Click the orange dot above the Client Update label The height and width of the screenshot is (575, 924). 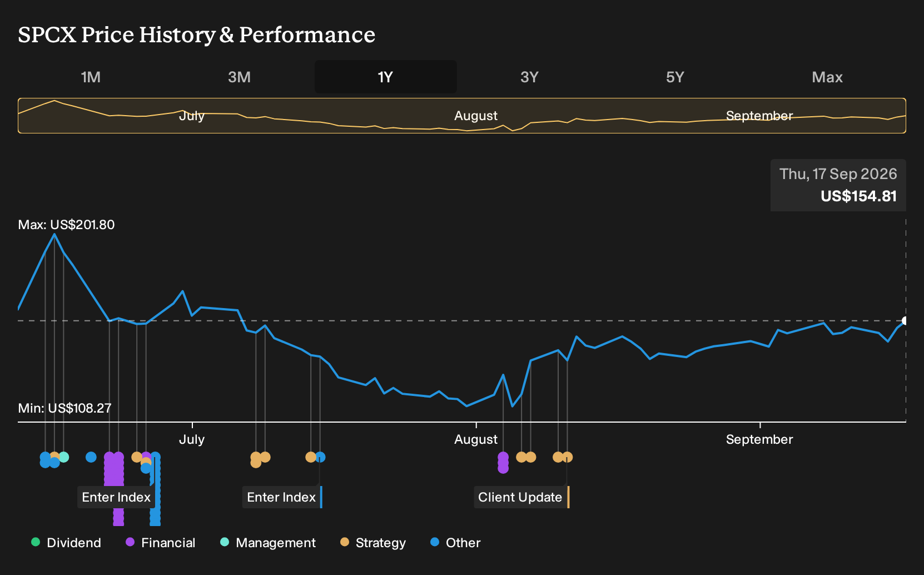567,457
